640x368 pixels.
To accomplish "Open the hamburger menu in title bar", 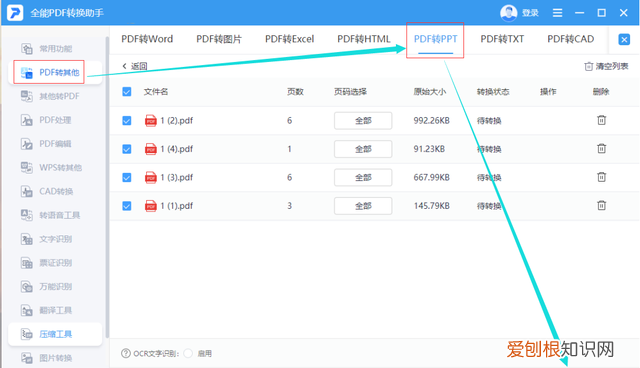I will (557, 13).
